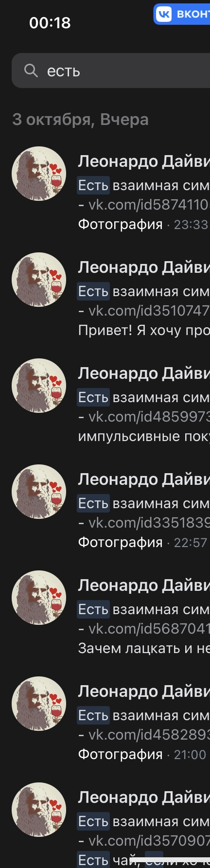Follow the vk.com/id4582893 link
Image resolution: width=210 pixels, height=868 pixels.
149,735
